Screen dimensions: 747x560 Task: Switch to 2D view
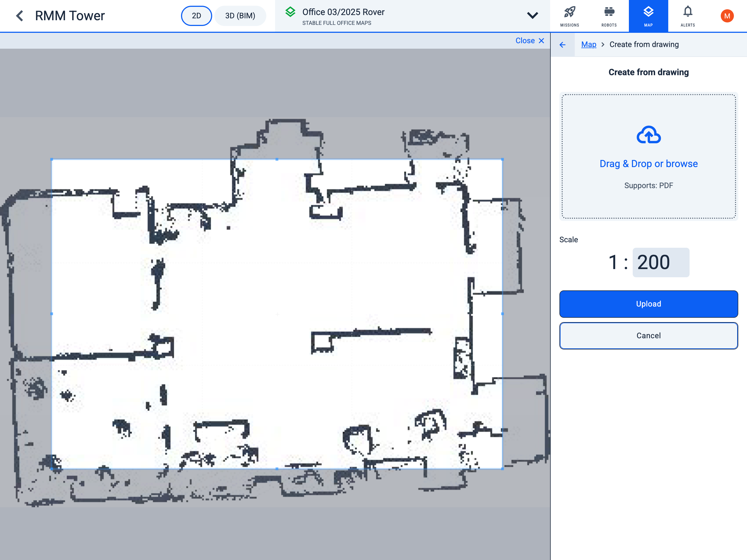(196, 16)
